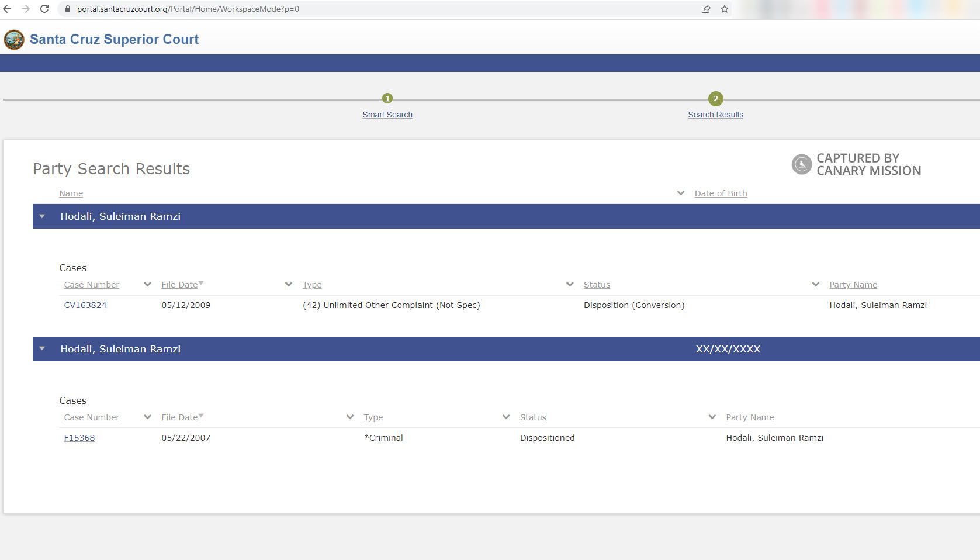
Task: Sort results by Name column
Action: pos(71,193)
